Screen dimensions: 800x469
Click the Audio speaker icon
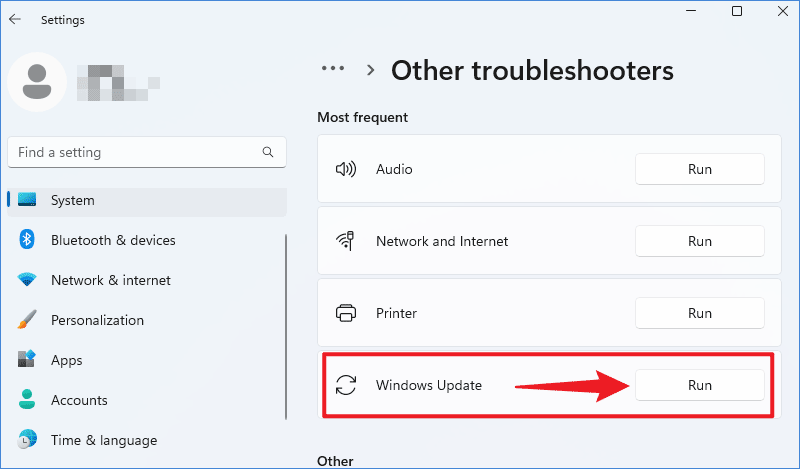pyautogui.click(x=346, y=169)
